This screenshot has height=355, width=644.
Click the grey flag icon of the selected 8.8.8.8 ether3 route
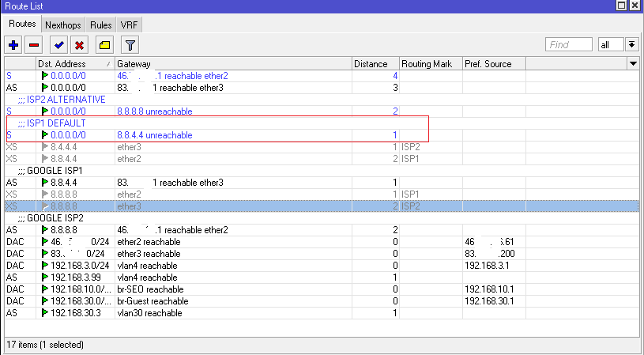(45, 206)
